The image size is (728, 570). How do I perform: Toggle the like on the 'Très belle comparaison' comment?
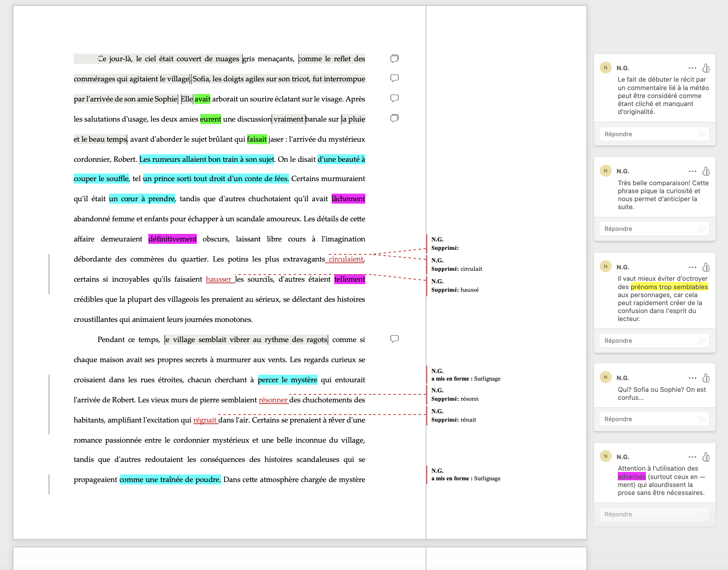tap(707, 171)
